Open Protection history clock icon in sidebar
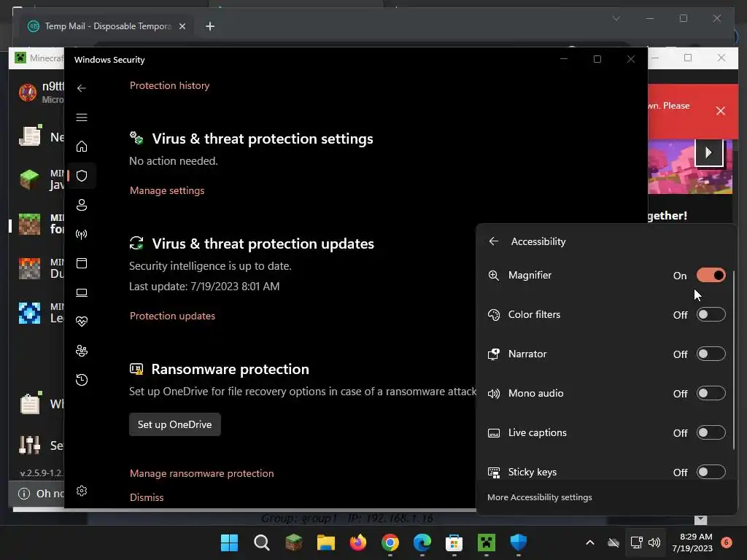This screenshot has height=560, width=747. [82, 380]
